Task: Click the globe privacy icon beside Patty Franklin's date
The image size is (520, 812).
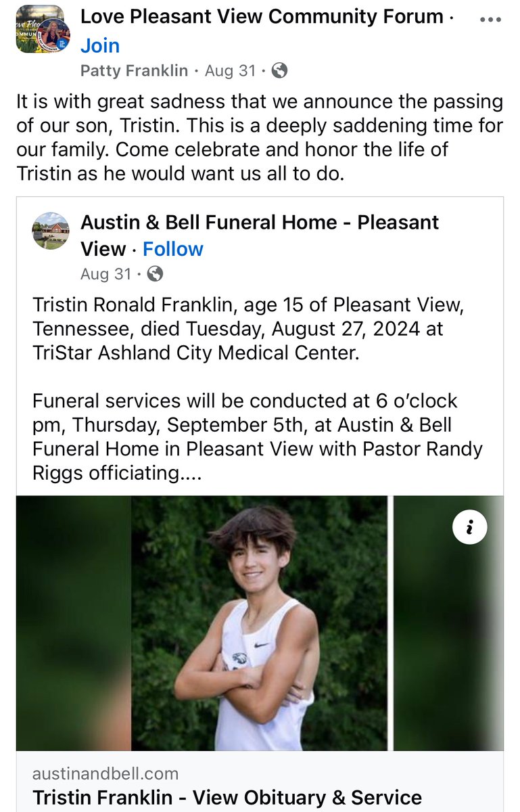Action: [279, 70]
